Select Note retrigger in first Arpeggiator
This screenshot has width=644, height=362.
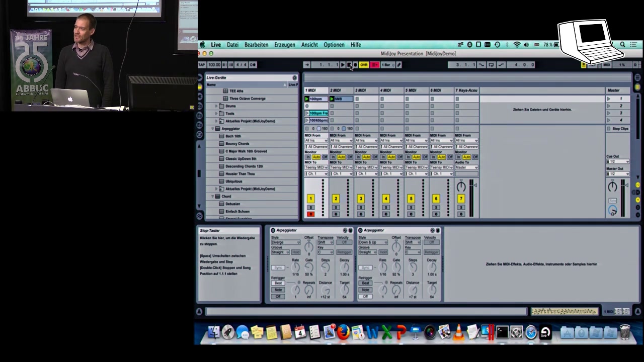coord(278,290)
